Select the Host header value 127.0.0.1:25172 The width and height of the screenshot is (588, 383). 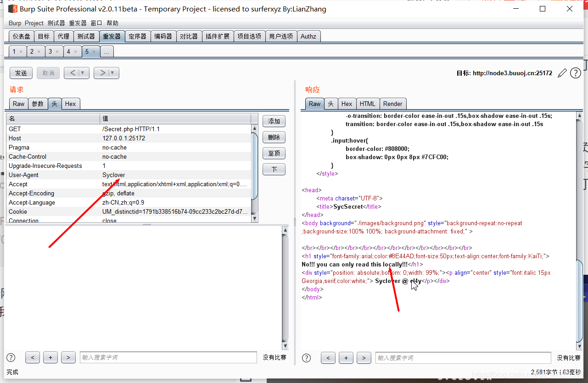(x=124, y=138)
